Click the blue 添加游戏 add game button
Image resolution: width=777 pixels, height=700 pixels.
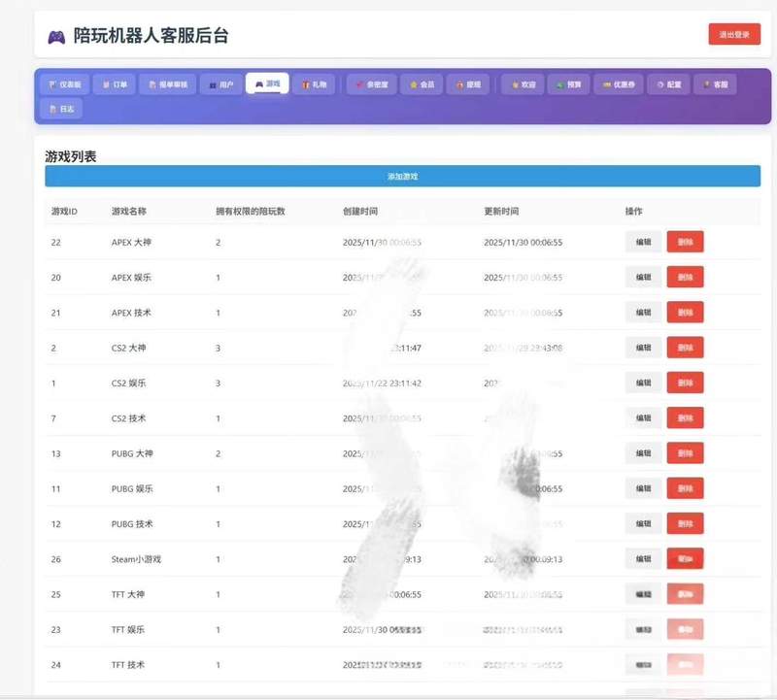coord(402,177)
